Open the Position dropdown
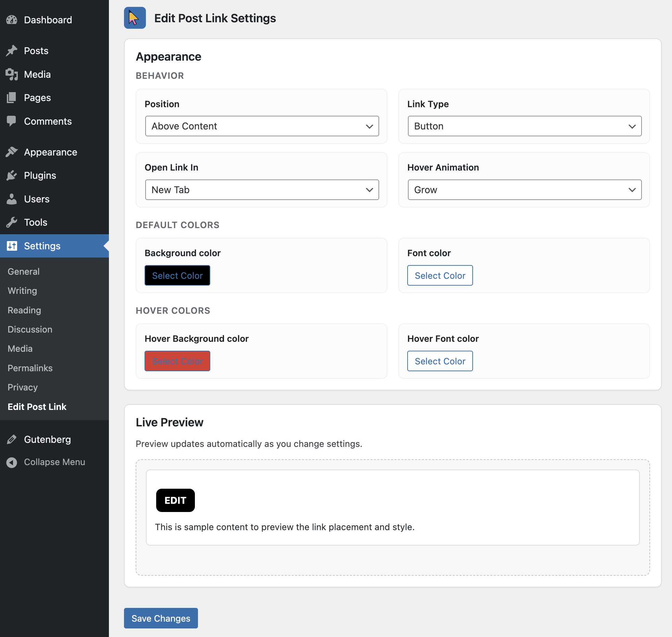The width and height of the screenshot is (672, 637). [262, 126]
